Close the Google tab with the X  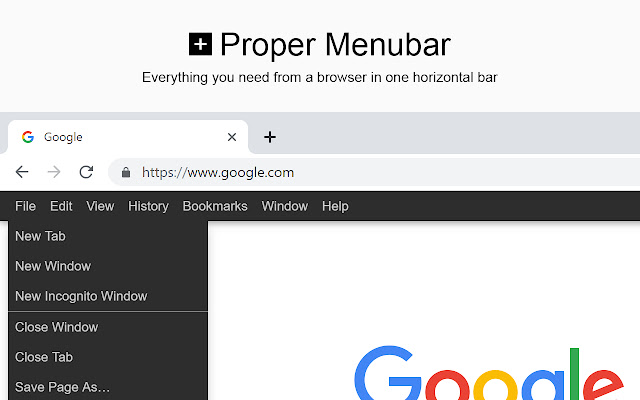click(x=232, y=137)
